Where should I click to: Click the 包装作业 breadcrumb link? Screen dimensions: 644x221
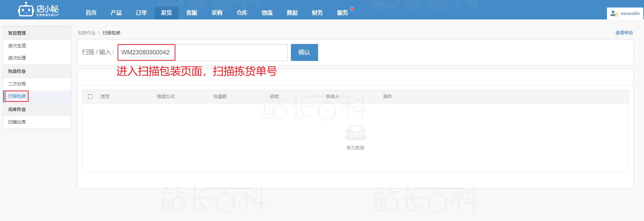coord(87,33)
